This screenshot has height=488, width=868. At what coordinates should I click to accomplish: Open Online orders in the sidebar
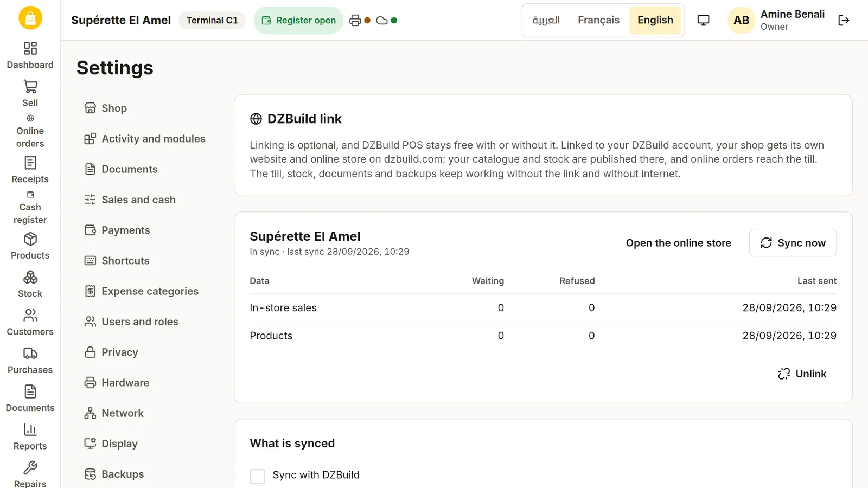click(x=30, y=131)
